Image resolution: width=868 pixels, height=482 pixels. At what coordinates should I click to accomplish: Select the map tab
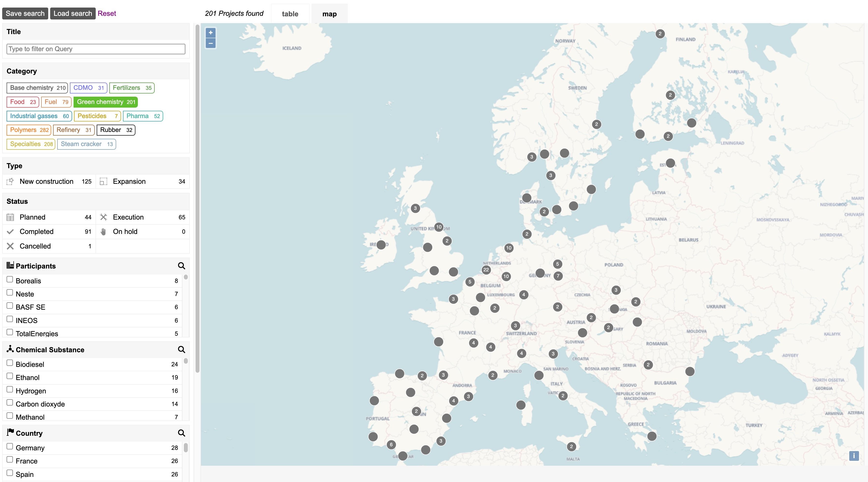pyautogui.click(x=329, y=14)
